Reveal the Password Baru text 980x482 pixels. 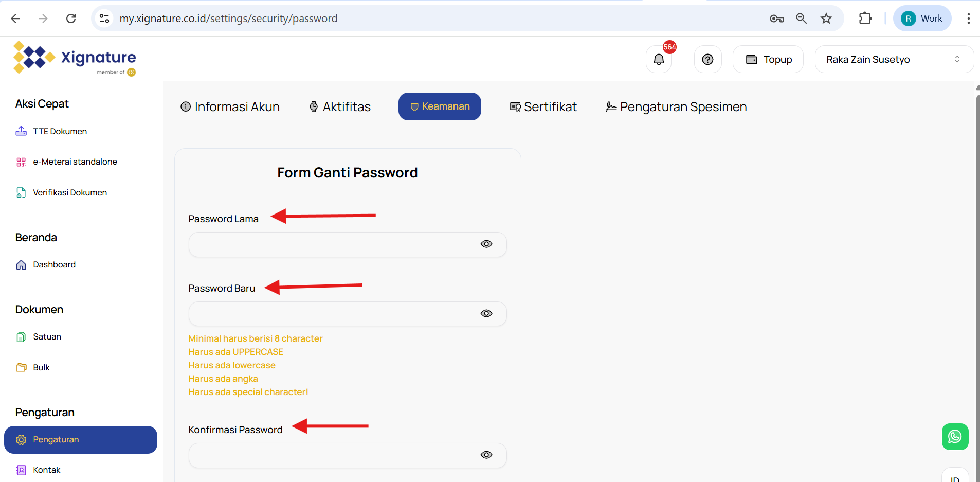[486, 313]
